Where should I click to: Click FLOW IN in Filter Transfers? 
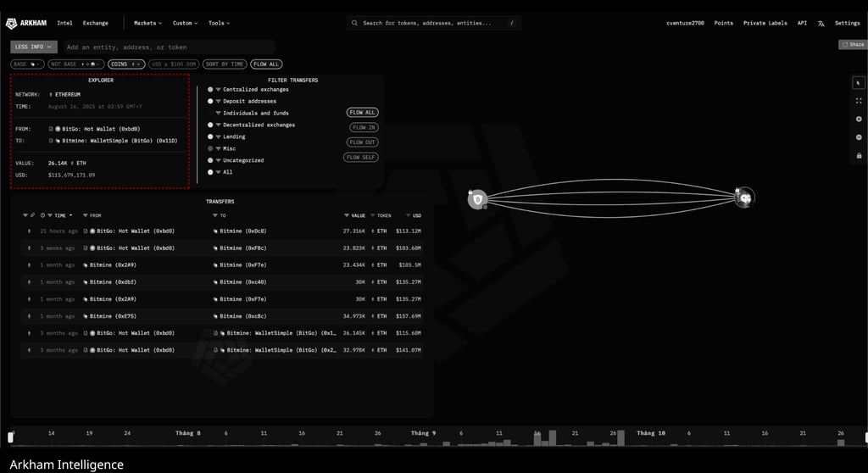click(364, 127)
